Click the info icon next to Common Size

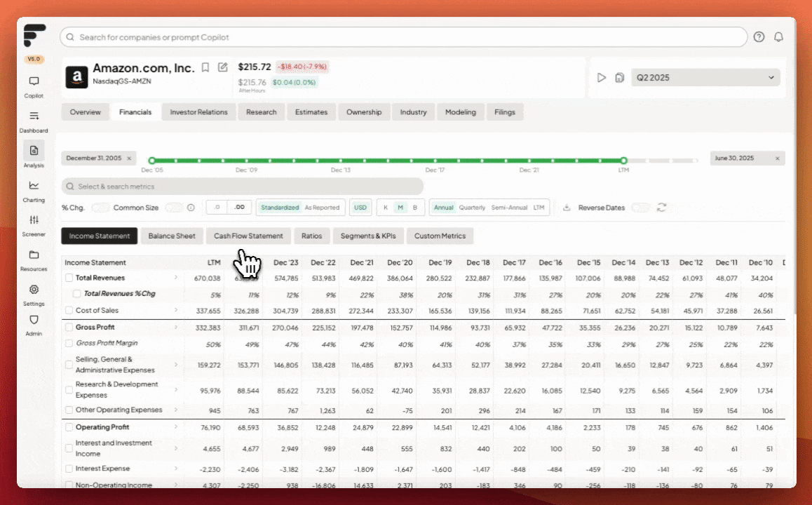(191, 208)
